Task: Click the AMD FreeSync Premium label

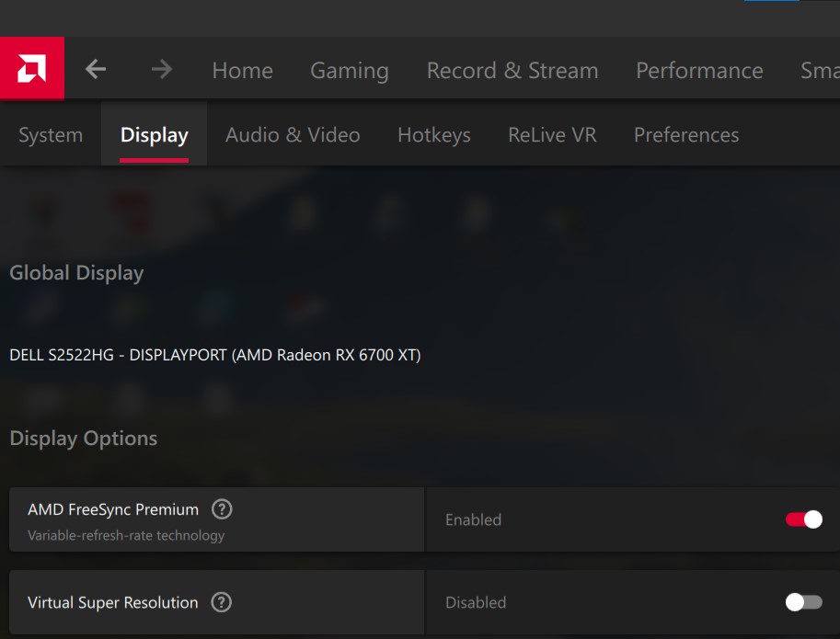Action: (x=113, y=509)
